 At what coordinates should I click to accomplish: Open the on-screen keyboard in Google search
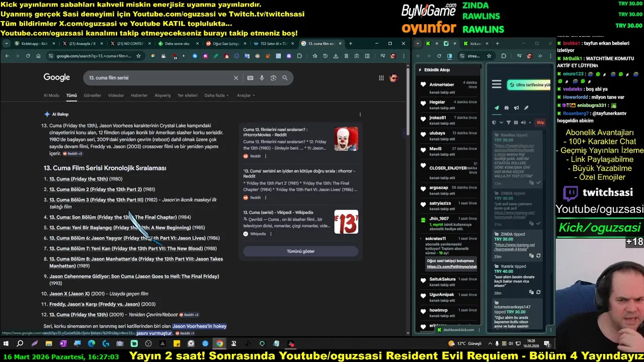point(250,78)
